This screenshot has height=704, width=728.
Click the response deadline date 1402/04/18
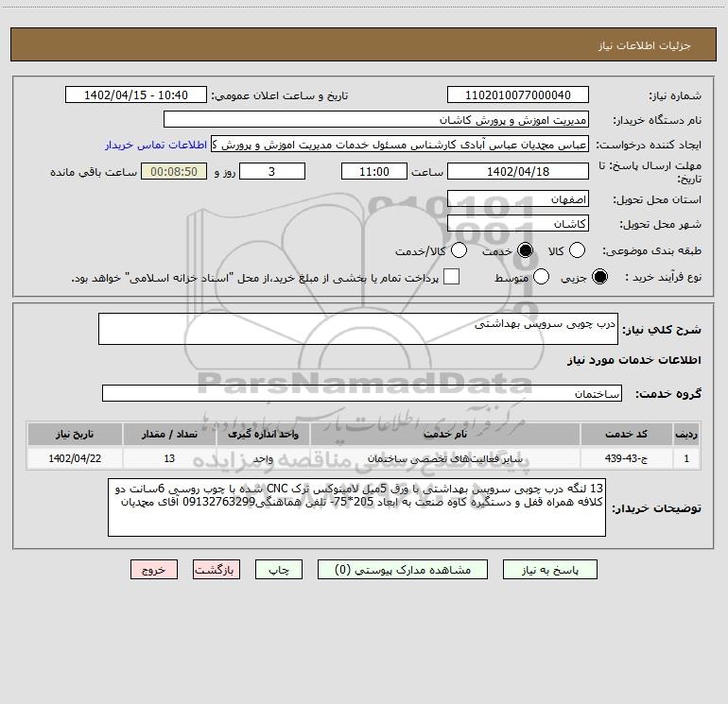[518, 171]
